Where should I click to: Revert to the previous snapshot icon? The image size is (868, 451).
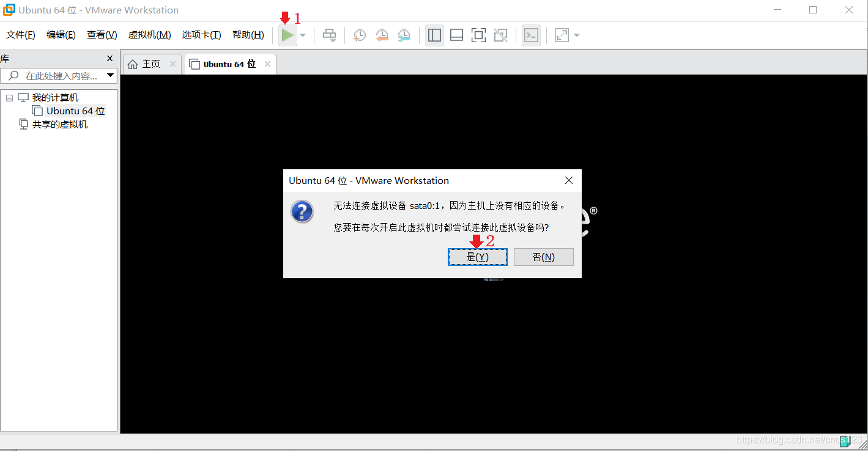[x=382, y=35]
